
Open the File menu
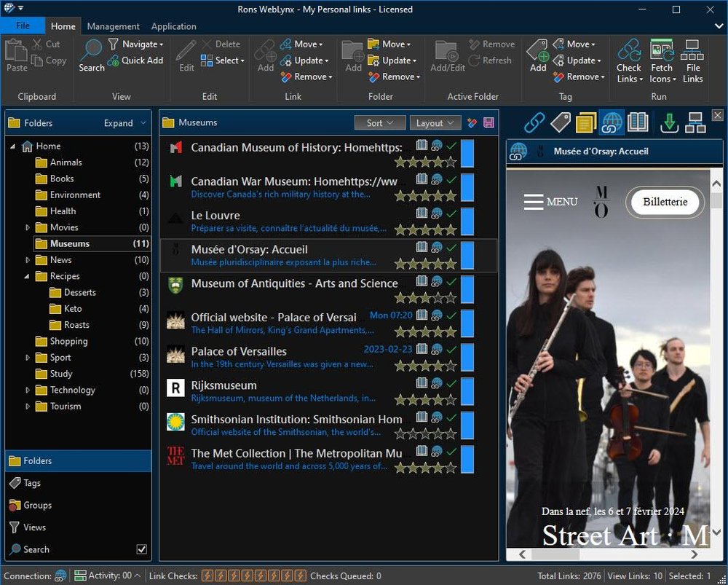(23, 24)
